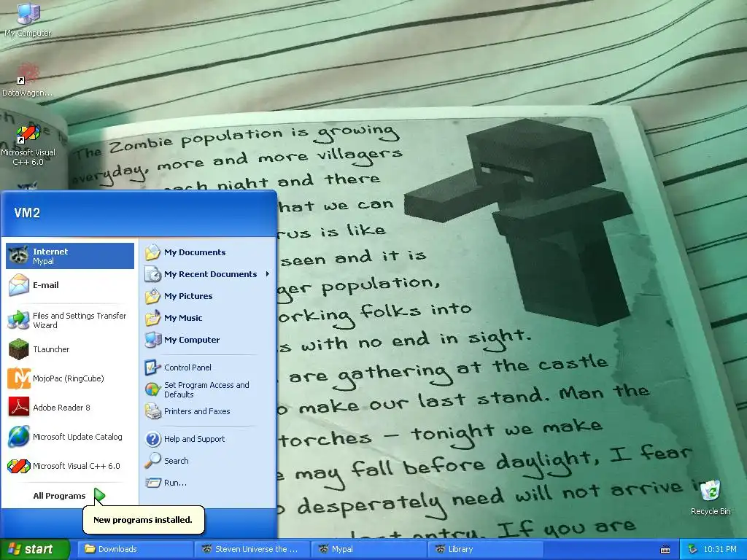Open the DataWagon desktop shortcut
This screenshot has width=747, height=560.
(x=28, y=80)
